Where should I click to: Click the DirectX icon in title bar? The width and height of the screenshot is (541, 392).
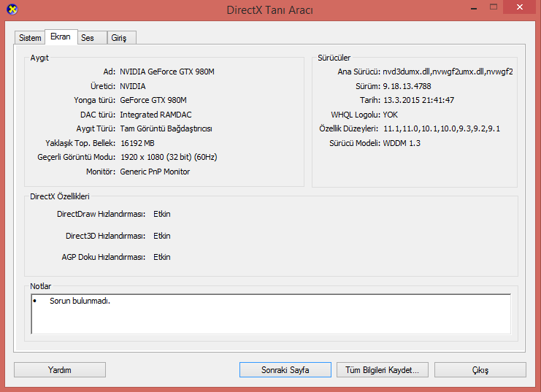pos(12,9)
